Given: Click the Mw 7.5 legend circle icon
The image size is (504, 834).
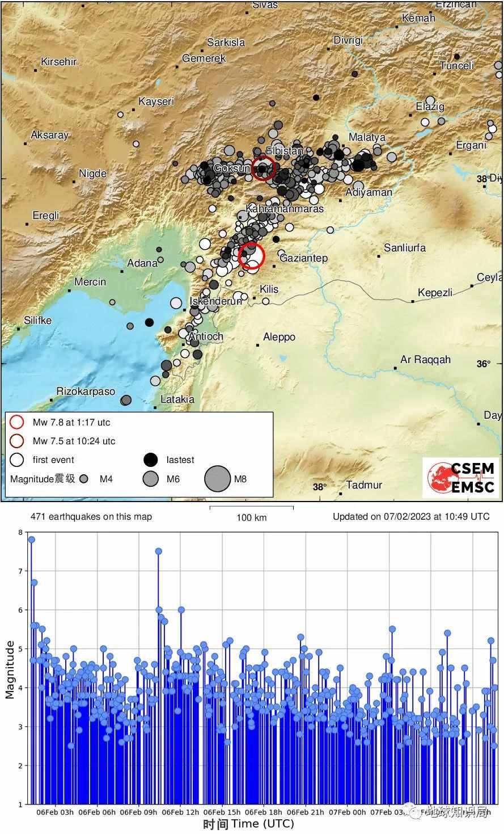Looking at the screenshot, I should click(17, 441).
